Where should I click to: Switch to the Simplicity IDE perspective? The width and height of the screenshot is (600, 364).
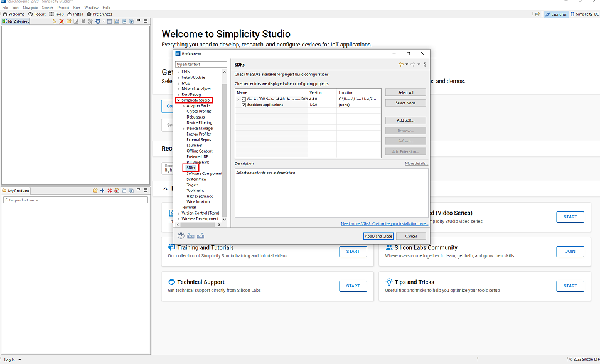pos(584,14)
